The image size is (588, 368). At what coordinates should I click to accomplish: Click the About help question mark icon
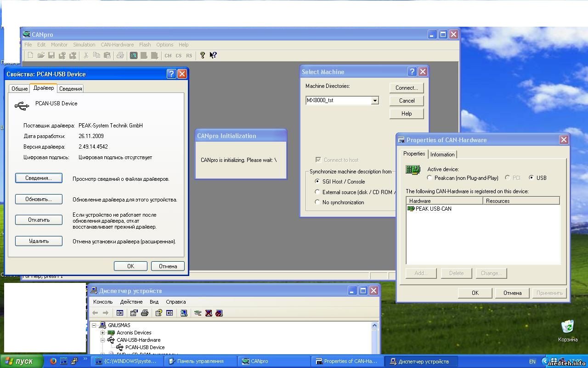(x=203, y=55)
